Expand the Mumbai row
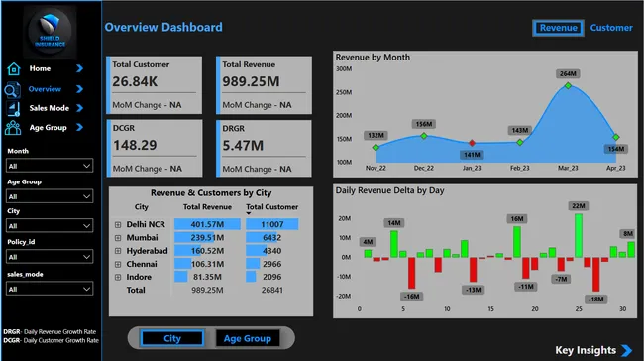The height and width of the screenshot is (361, 644). (x=118, y=238)
